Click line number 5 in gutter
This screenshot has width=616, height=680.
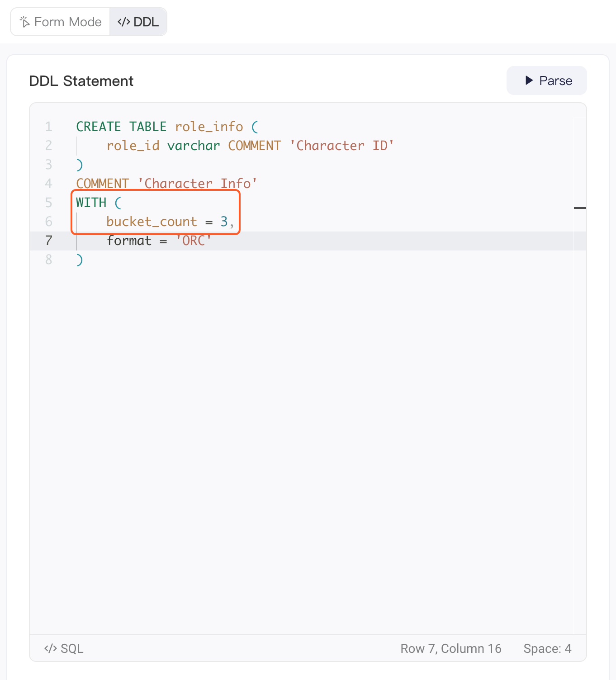(49, 203)
